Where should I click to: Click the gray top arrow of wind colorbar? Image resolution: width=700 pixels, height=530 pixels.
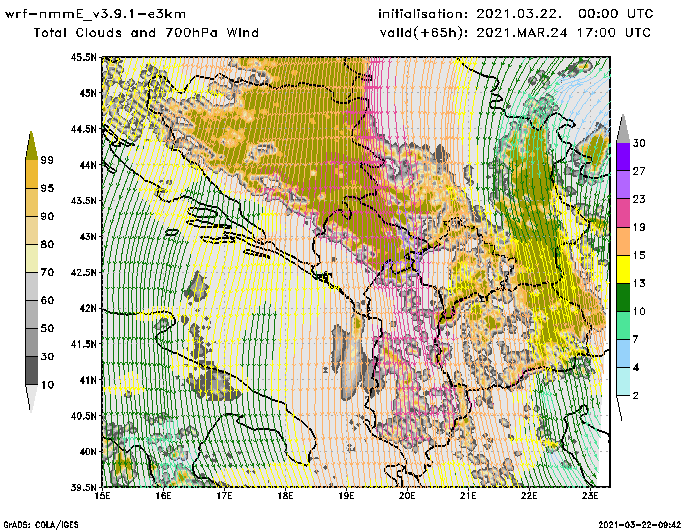(623, 128)
